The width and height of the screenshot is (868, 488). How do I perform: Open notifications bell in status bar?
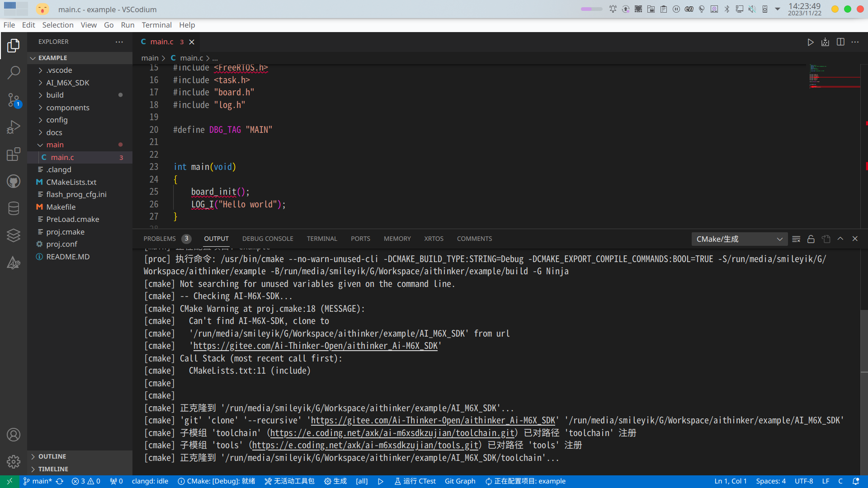[856, 482]
